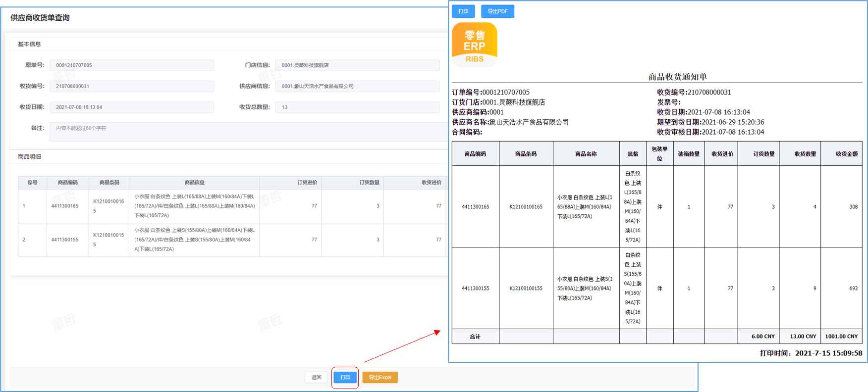Click the 返回 button

click(316, 377)
